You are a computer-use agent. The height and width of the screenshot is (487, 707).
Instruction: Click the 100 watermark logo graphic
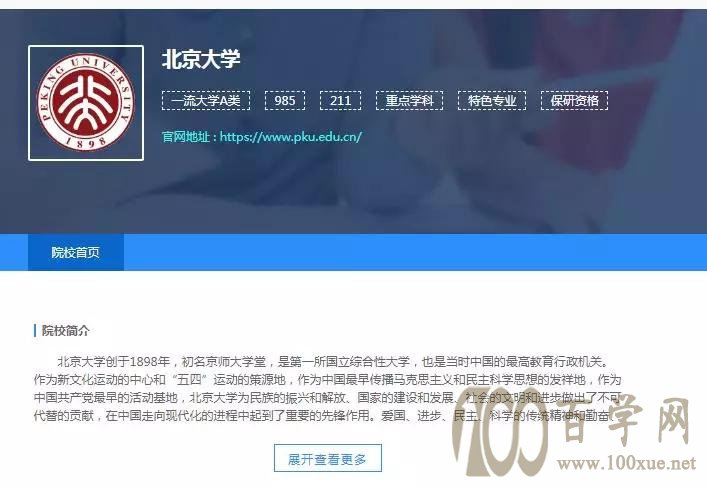coord(500,431)
